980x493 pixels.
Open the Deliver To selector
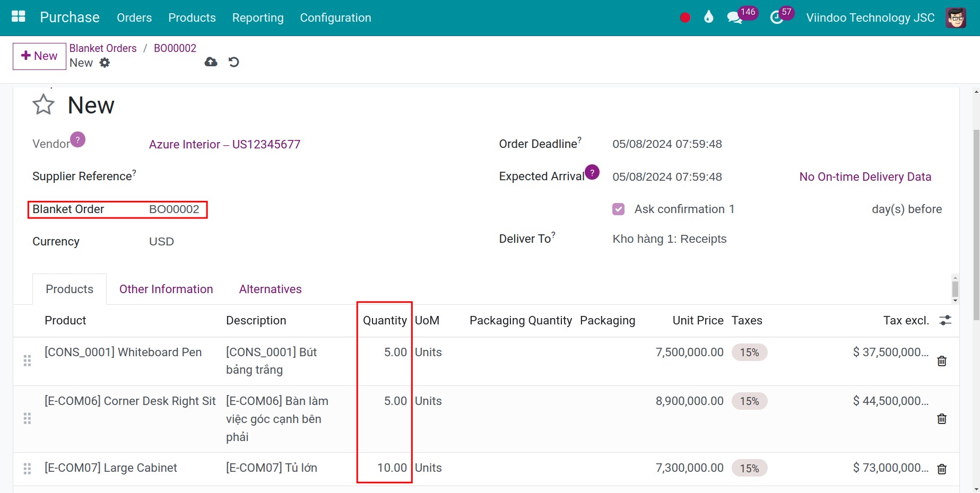[669, 239]
